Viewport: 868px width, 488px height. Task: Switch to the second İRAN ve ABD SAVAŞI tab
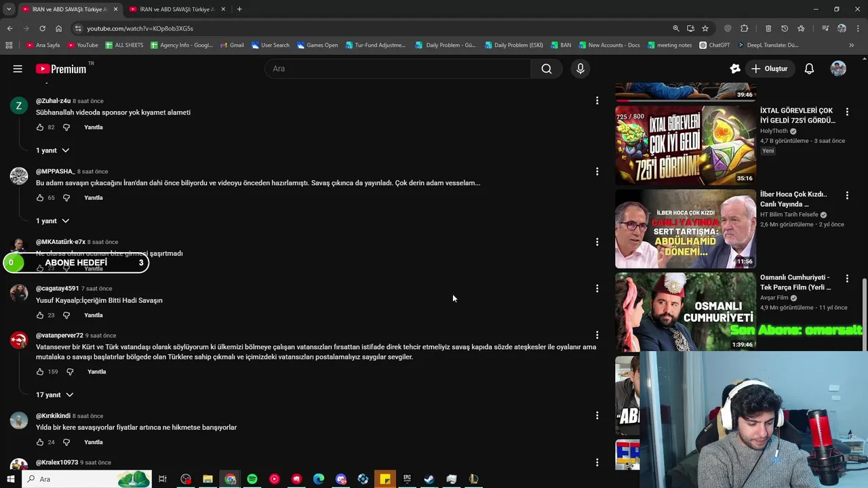pyautogui.click(x=176, y=9)
